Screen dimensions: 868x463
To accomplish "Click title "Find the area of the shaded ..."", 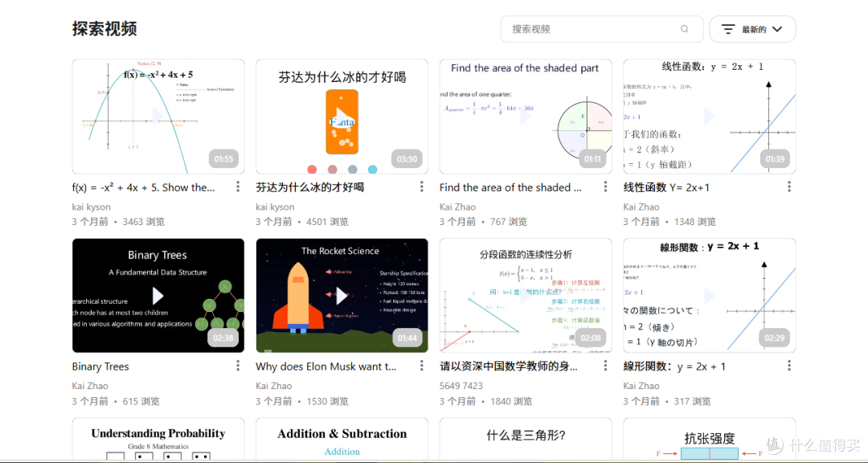I will [x=510, y=188].
